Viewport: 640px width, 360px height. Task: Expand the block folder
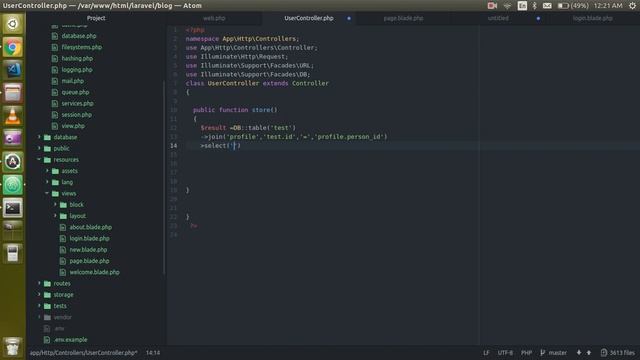click(x=76, y=205)
